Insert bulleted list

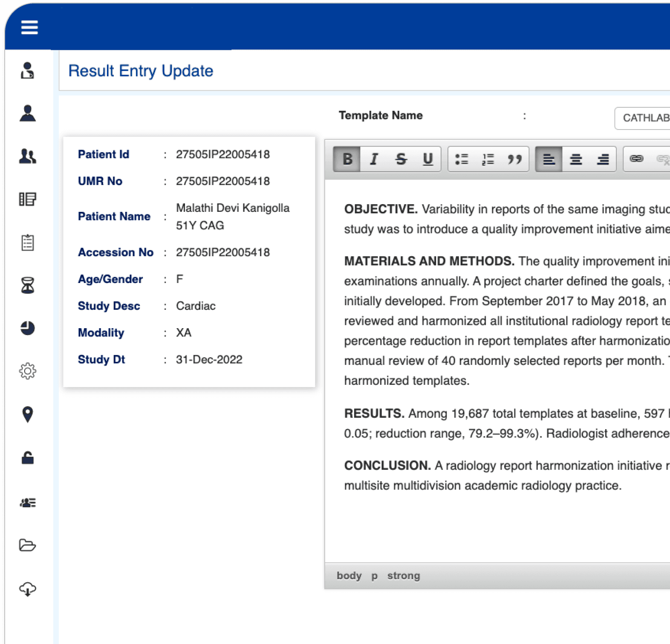click(x=462, y=159)
